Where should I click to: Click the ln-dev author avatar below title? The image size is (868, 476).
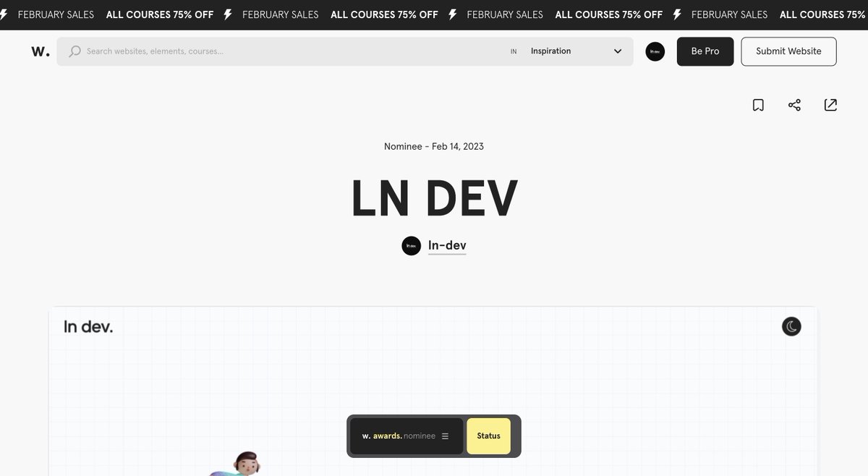tap(412, 246)
